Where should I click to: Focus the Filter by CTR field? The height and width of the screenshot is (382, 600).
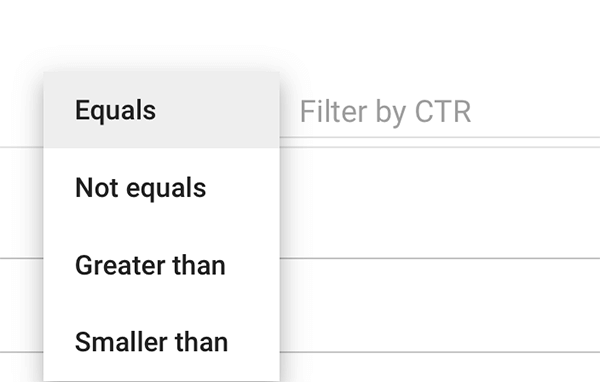440,112
